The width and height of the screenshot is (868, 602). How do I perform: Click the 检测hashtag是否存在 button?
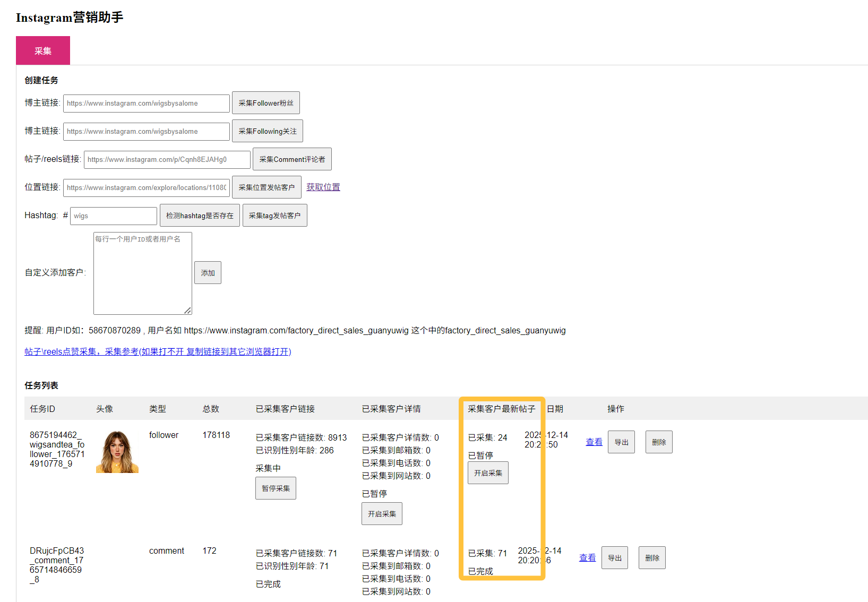pyautogui.click(x=200, y=216)
